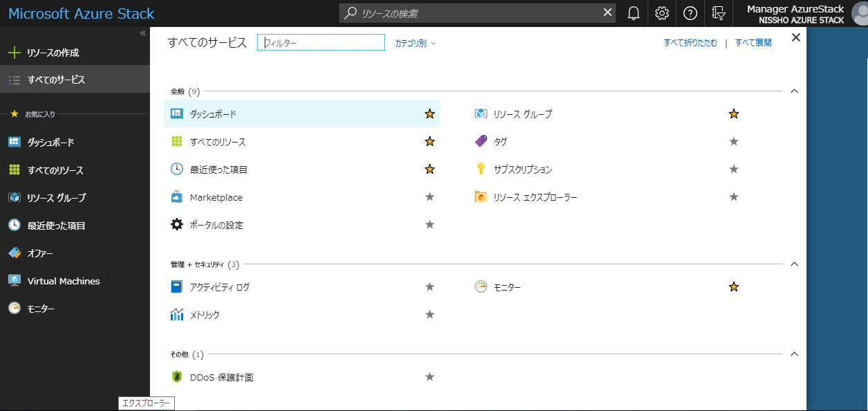Select Virtual Machines in the sidebar

pos(64,281)
